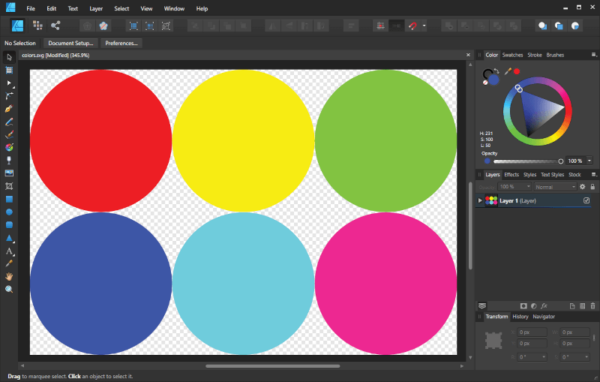Open the Layers panel options menu
The width and height of the screenshot is (600, 382).
594,175
